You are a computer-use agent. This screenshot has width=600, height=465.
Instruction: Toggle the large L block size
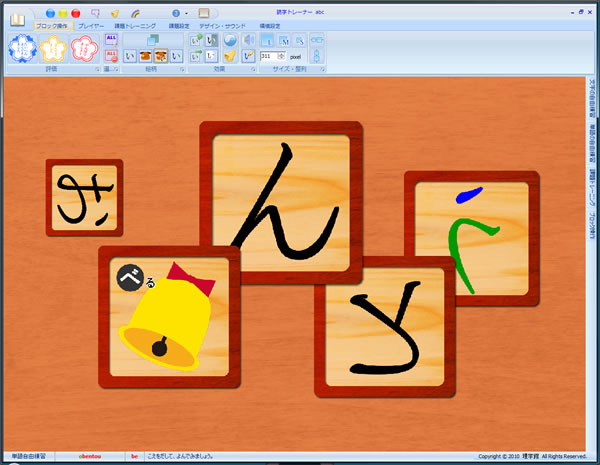[267, 40]
